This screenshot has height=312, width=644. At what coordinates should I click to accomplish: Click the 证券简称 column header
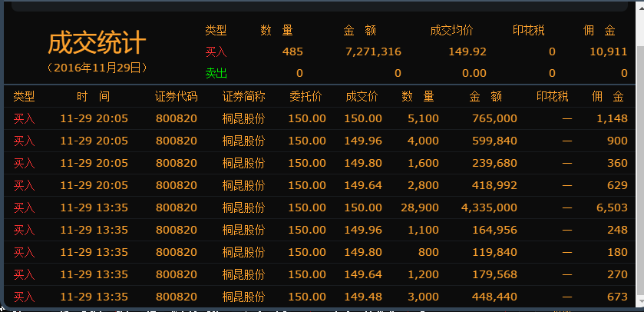tap(243, 97)
